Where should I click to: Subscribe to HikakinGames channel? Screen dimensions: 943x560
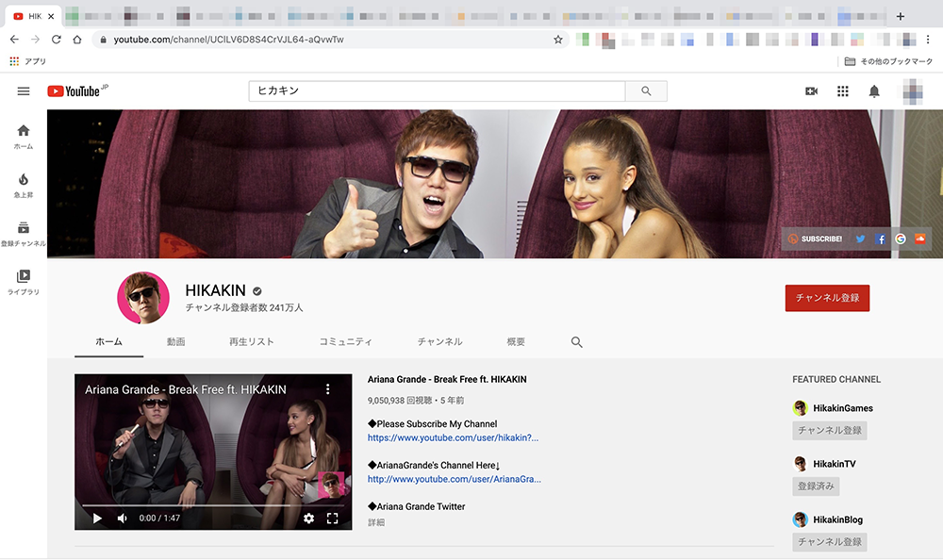(829, 430)
